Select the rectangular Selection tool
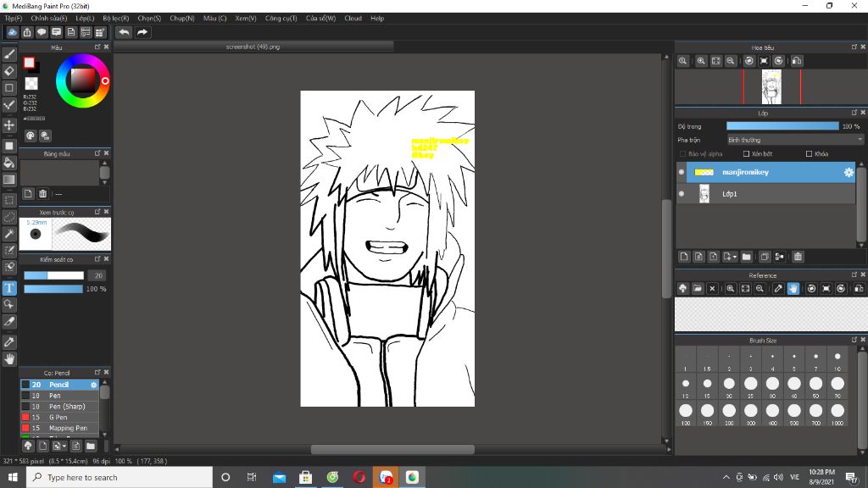The image size is (868, 488). [8, 200]
